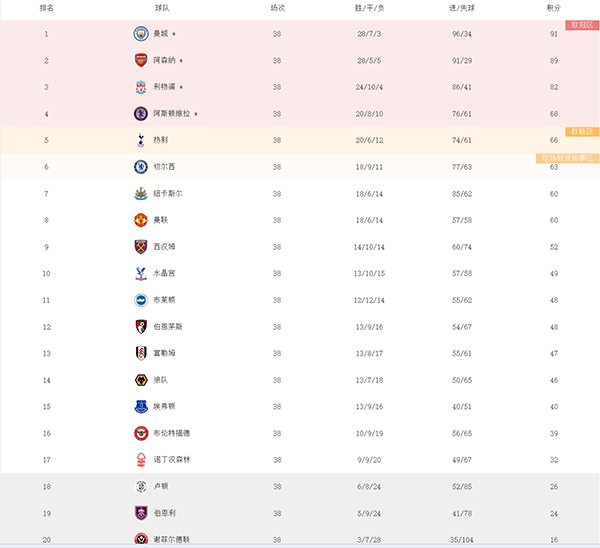Click the Manchester City (曼城) crest
Screen dimensions: 600x548
click(140, 33)
